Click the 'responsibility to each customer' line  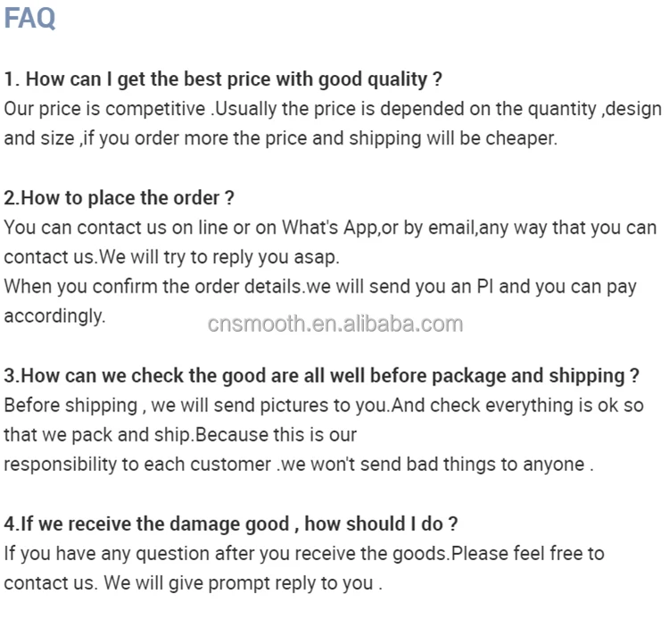pyautogui.click(x=299, y=465)
